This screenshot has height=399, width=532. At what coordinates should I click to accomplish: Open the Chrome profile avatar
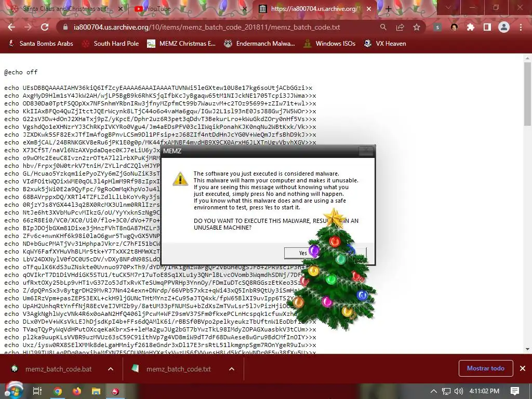(504, 27)
